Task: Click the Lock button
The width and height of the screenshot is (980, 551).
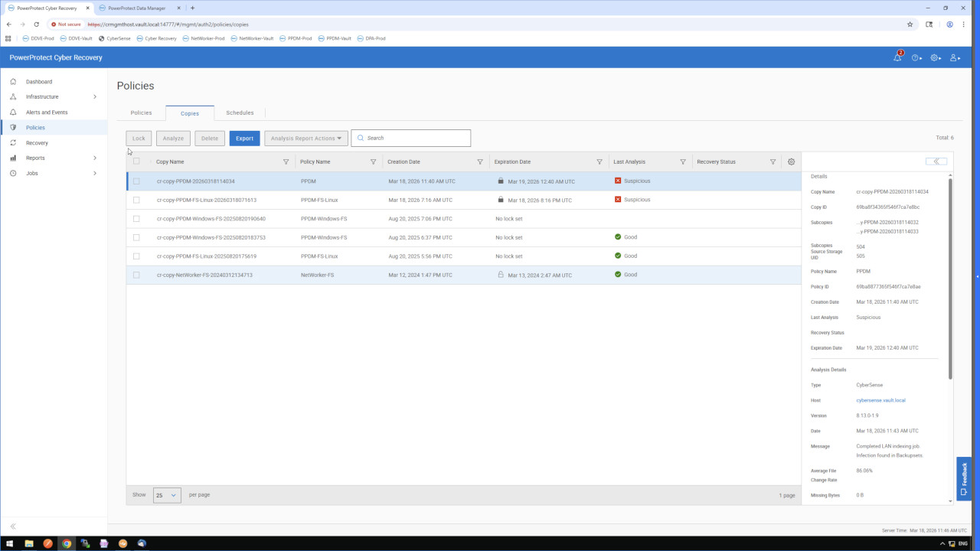Action: tap(139, 139)
